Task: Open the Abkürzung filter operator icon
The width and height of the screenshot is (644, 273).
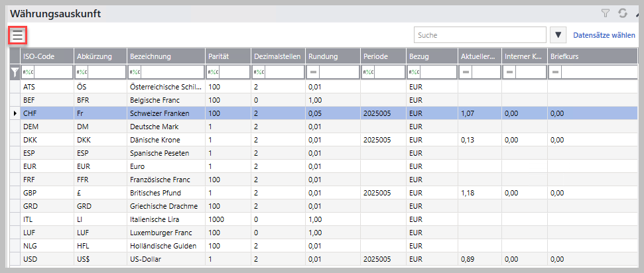Action: point(82,72)
